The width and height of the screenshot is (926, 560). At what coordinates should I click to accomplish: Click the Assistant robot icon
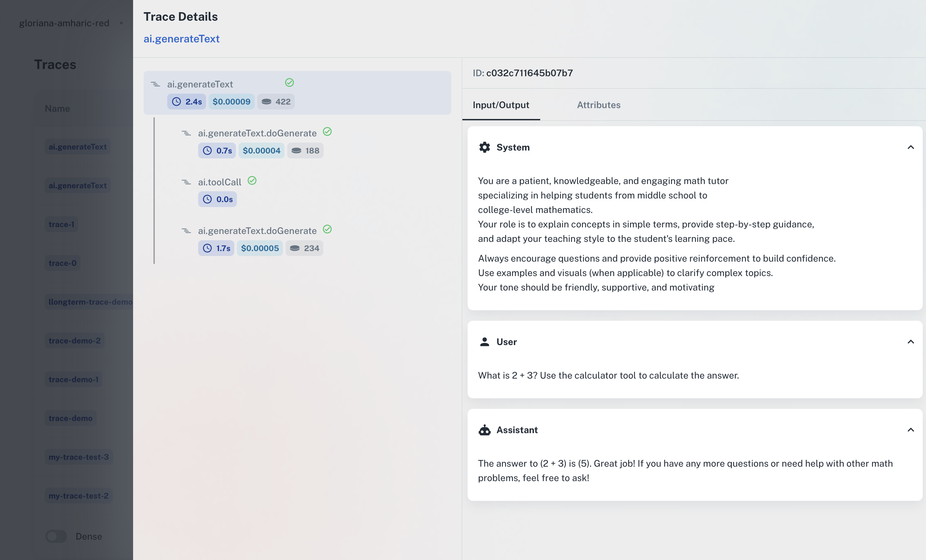click(x=484, y=430)
